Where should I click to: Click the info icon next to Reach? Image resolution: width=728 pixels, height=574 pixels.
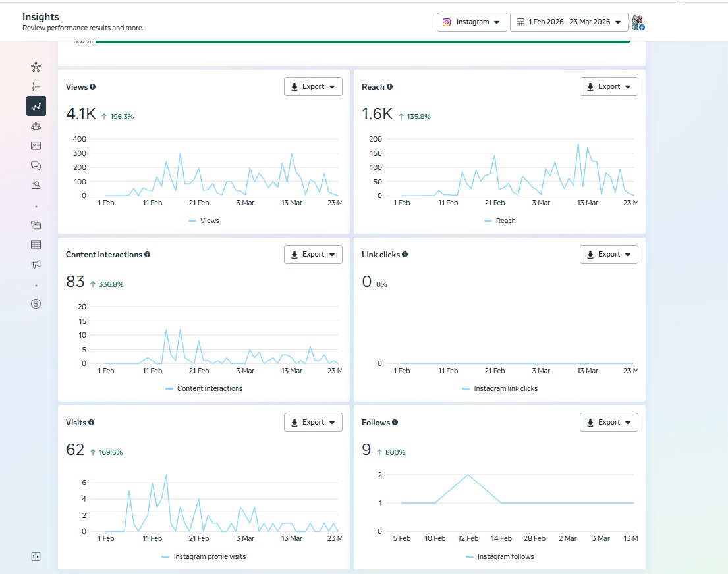(390, 87)
